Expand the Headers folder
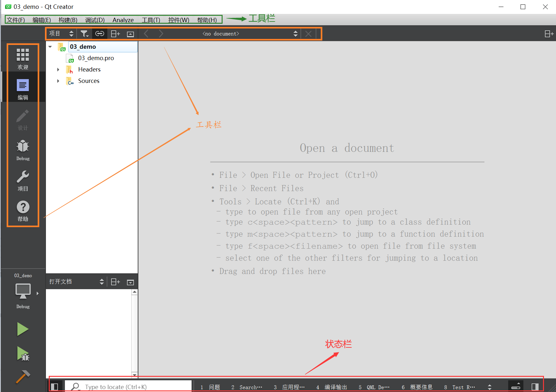556x392 pixels. (58, 69)
